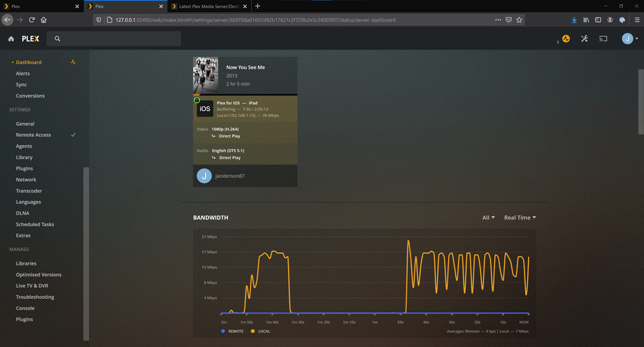
Task: Open the All bandwidth filter dropdown
Action: pos(488,218)
